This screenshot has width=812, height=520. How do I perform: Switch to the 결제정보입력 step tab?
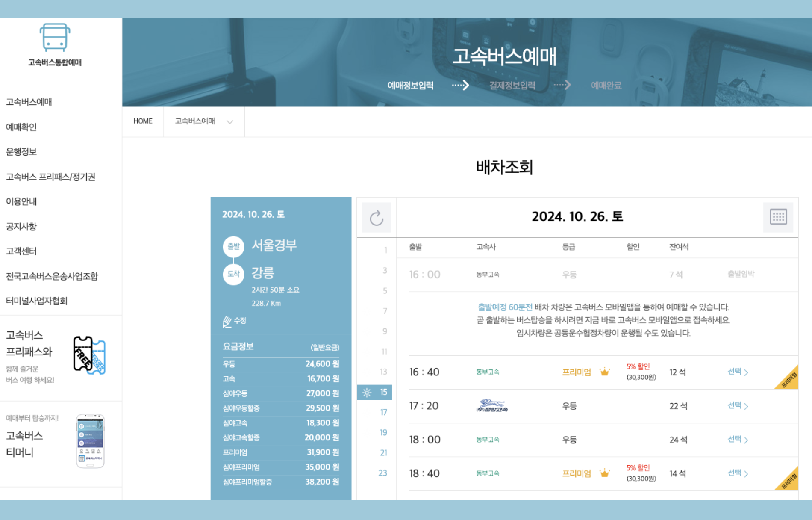(512, 85)
